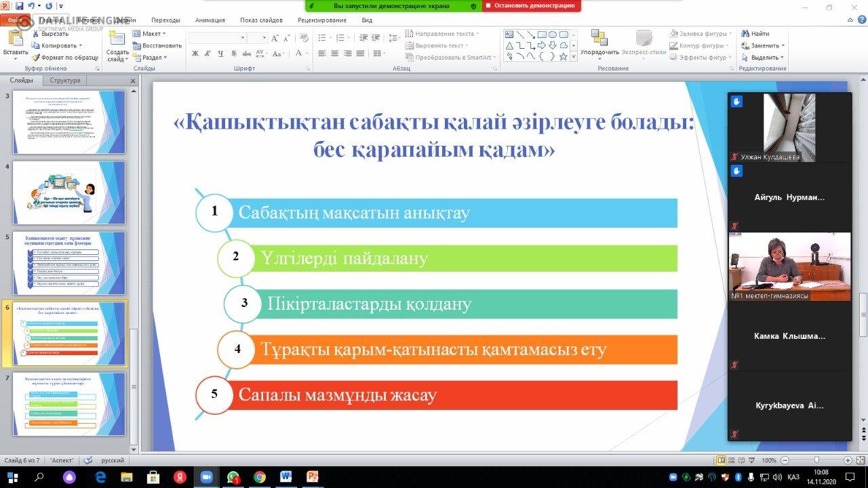868x488 pixels.
Task: Toggle Underline (Ч) formatting
Action: click(x=220, y=54)
